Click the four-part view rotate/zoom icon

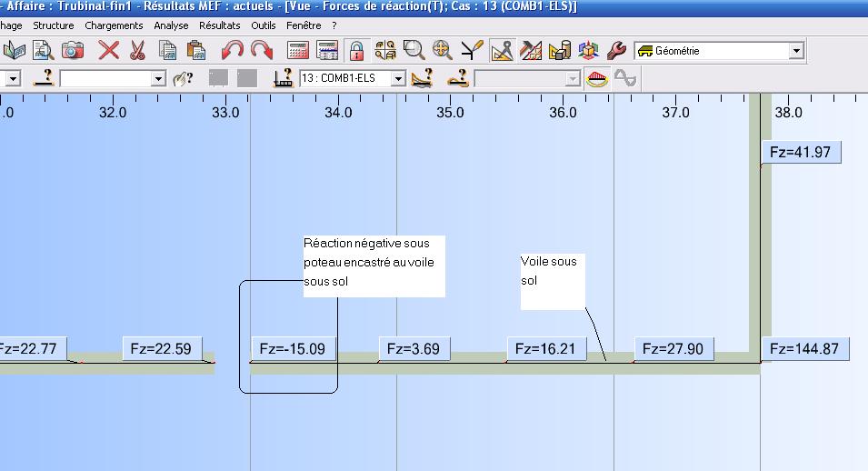386,50
